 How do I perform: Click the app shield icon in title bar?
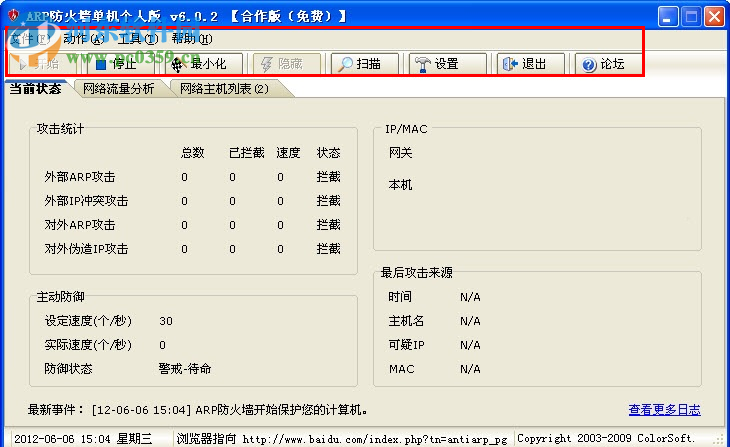pos(14,16)
